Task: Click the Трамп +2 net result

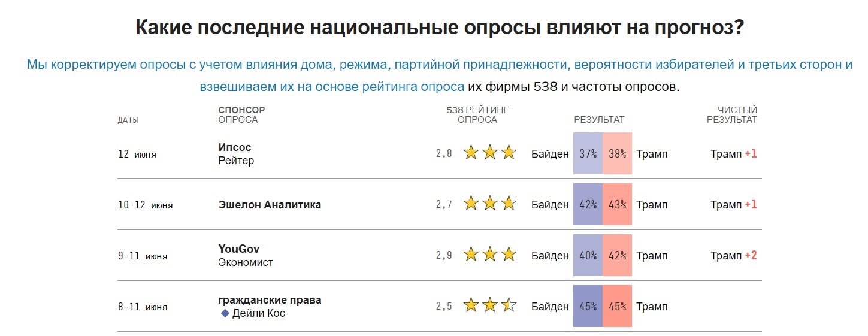Action: point(734,256)
